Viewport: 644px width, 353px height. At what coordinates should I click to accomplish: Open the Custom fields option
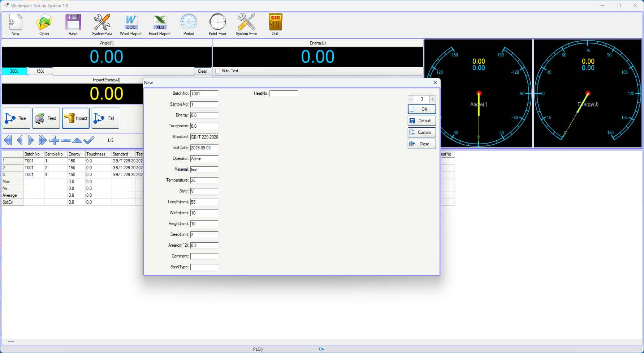[422, 132]
